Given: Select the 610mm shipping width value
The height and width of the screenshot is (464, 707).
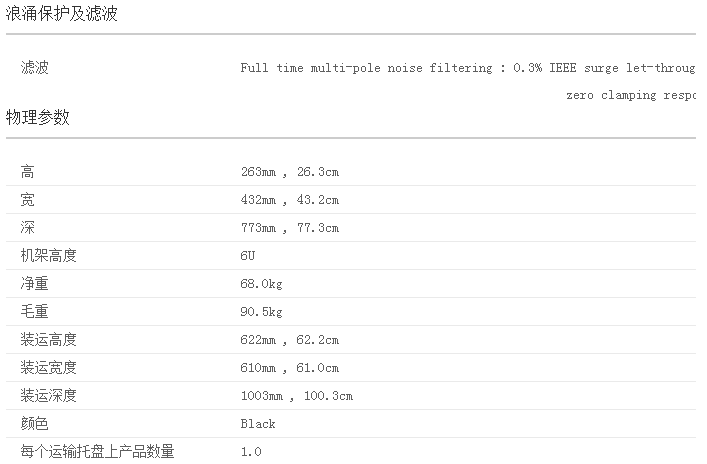Looking at the screenshot, I should (289, 368).
